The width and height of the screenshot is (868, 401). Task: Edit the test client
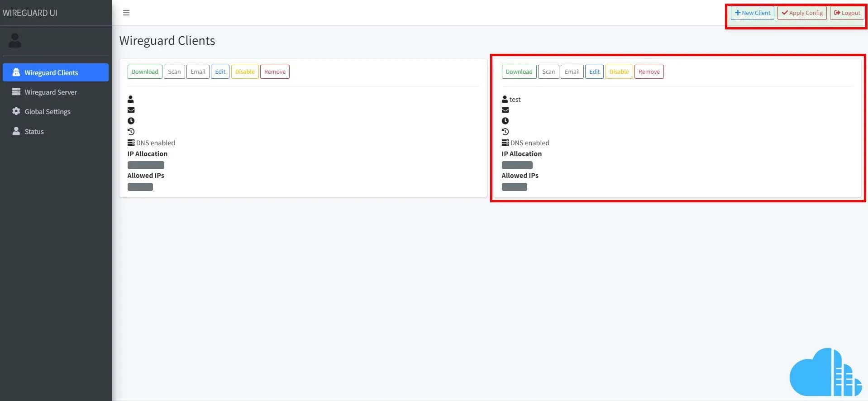(x=595, y=72)
